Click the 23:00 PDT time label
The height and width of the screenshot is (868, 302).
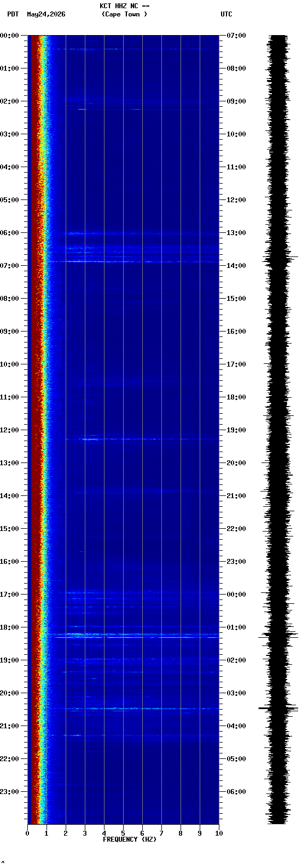click(x=9, y=792)
